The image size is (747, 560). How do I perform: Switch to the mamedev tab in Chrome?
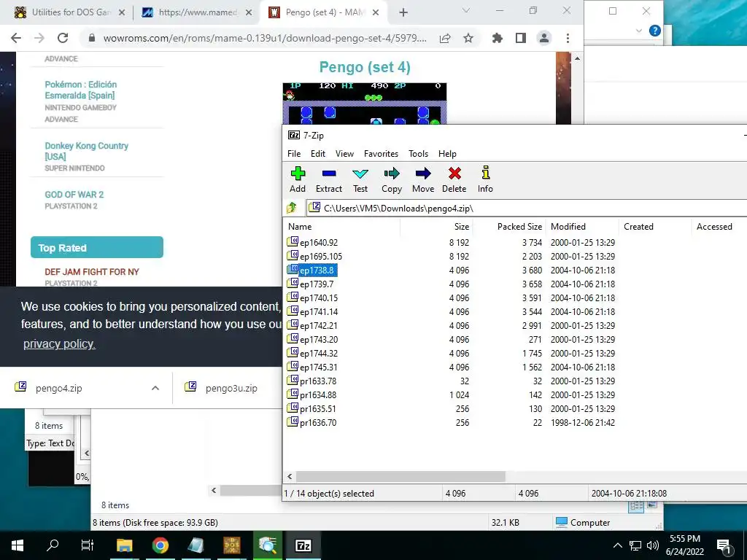pos(196,12)
